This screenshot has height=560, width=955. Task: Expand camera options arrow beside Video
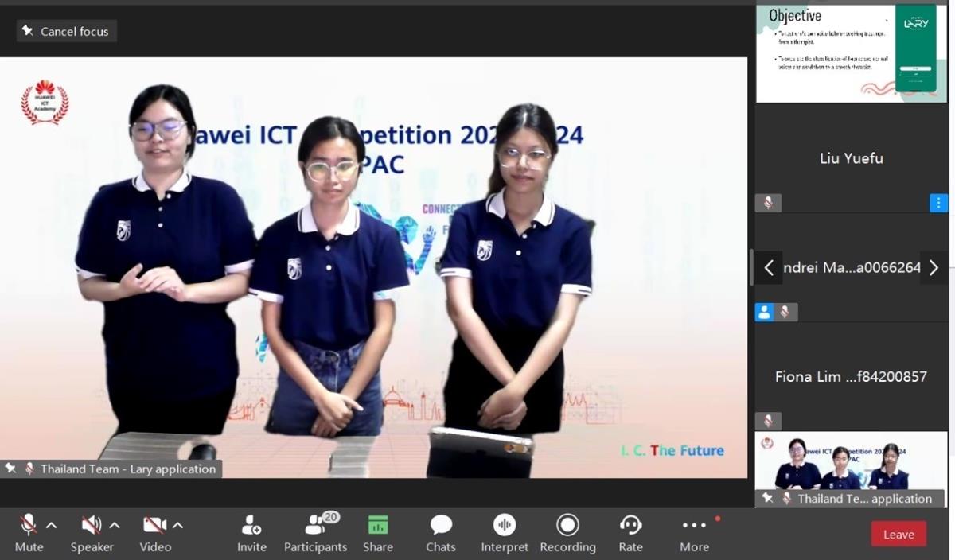point(177,525)
